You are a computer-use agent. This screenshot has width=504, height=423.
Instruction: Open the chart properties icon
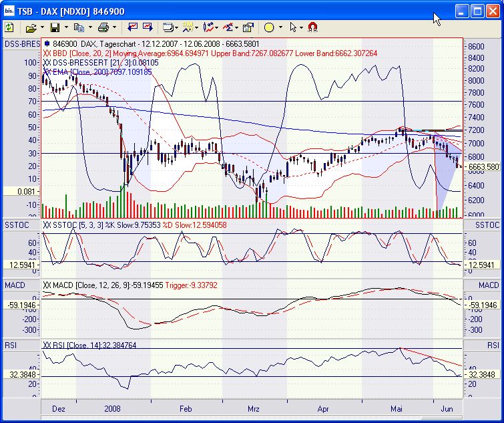tap(248, 27)
